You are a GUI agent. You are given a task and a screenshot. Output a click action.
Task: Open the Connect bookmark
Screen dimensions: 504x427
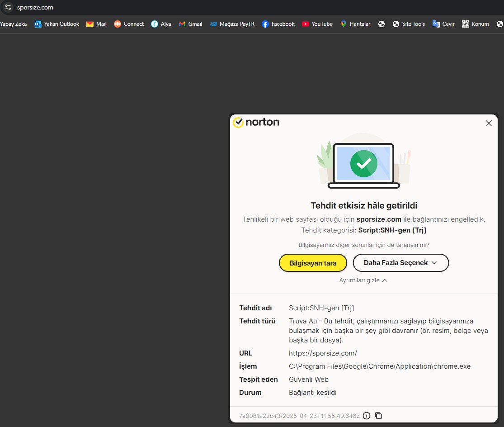point(128,24)
